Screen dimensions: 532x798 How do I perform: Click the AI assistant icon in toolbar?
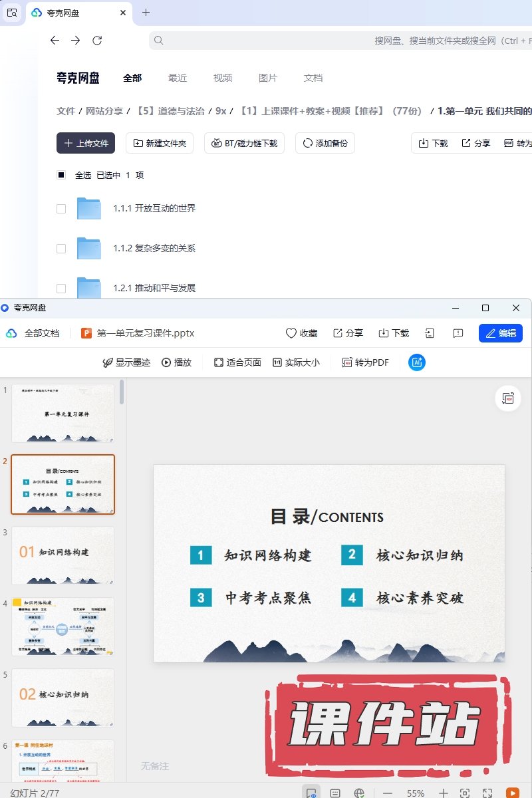[417, 362]
